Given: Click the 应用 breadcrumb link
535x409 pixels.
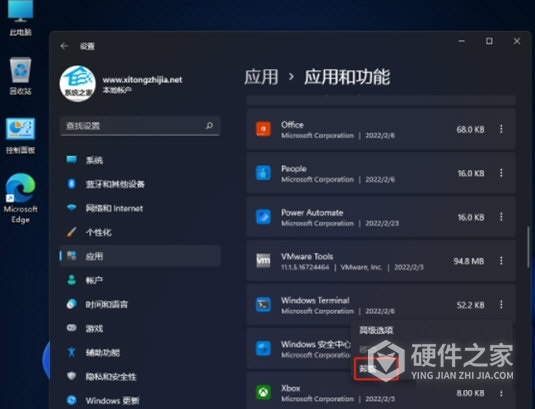Looking at the screenshot, I should [261, 76].
